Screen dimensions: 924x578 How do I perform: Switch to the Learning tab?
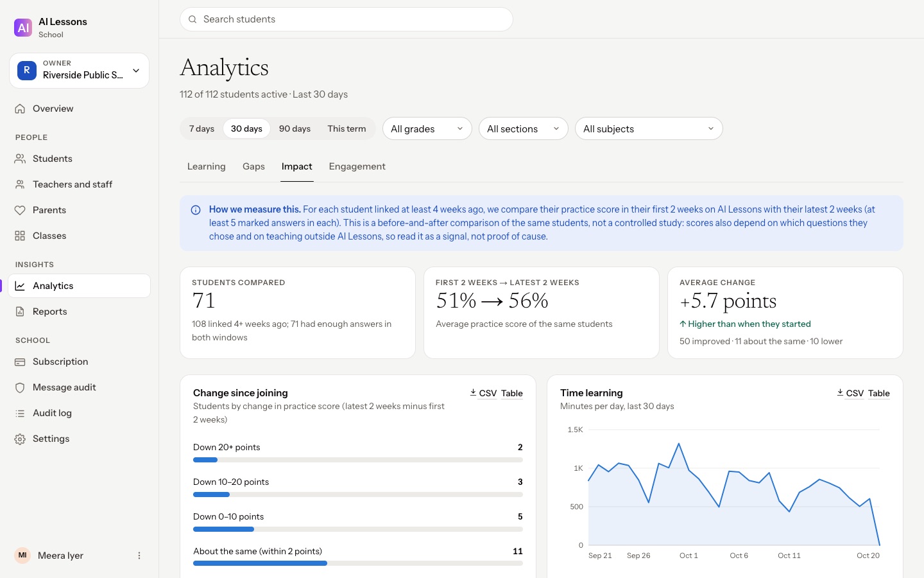tap(207, 166)
